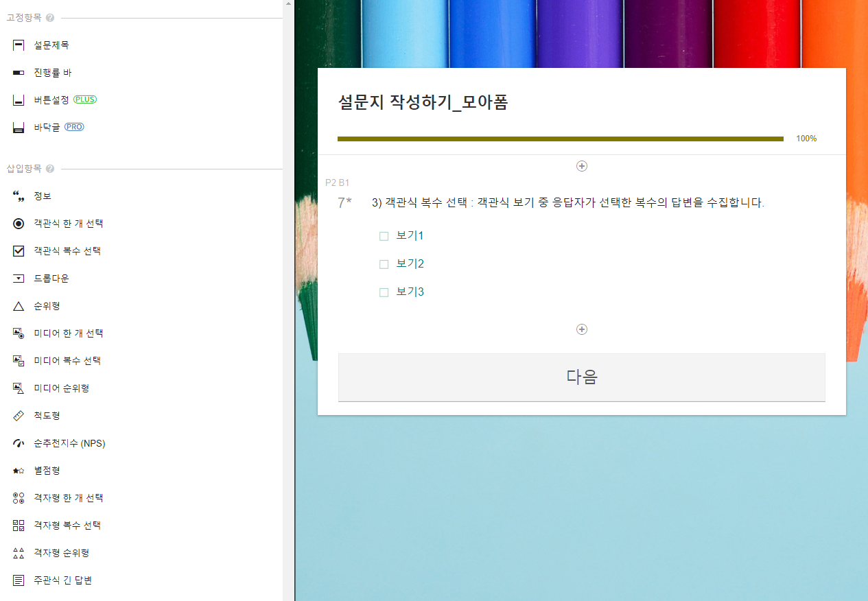Click help icon beside 고정항목
This screenshot has height=601, width=868.
(x=50, y=18)
